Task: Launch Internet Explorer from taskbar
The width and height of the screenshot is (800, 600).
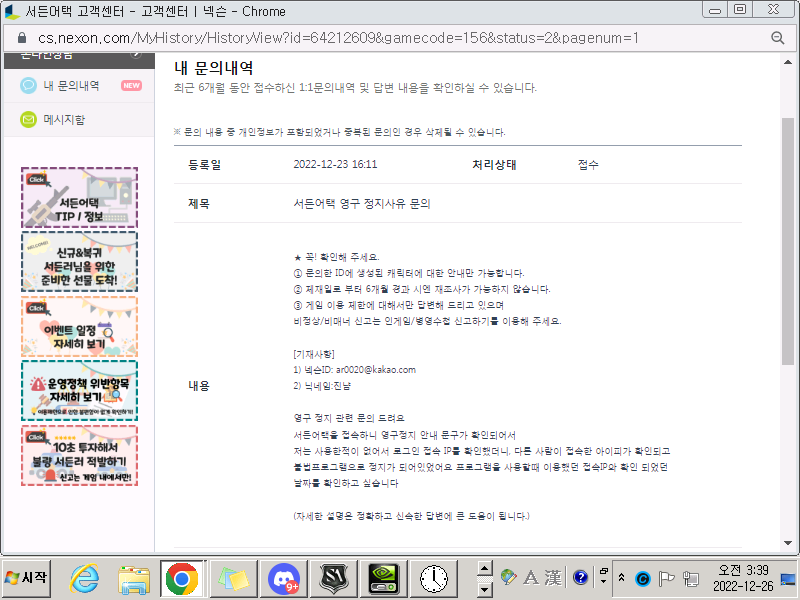Action: point(84,578)
